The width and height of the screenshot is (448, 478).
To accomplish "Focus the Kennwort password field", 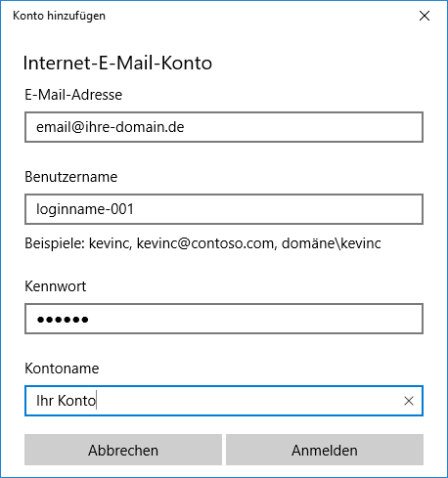I will click(x=224, y=319).
